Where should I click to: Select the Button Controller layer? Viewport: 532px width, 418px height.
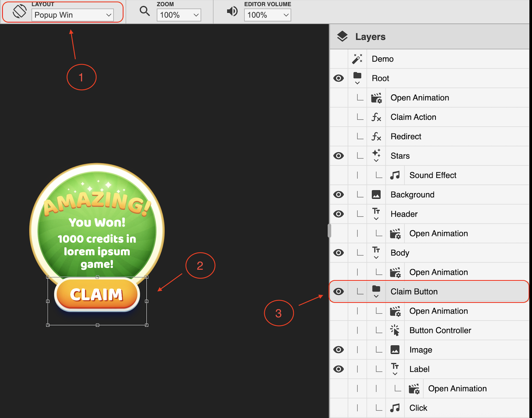[x=440, y=330]
